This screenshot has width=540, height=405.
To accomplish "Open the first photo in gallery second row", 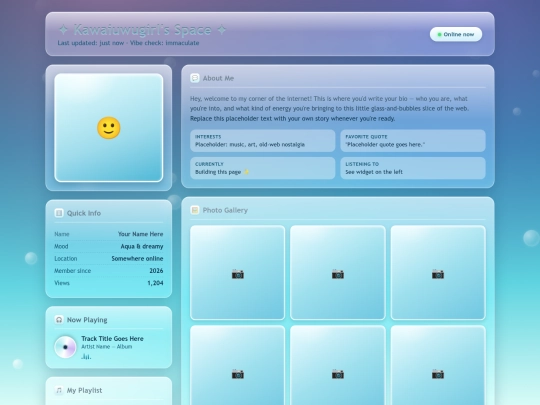I will pyautogui.click(x=238, y=365).
